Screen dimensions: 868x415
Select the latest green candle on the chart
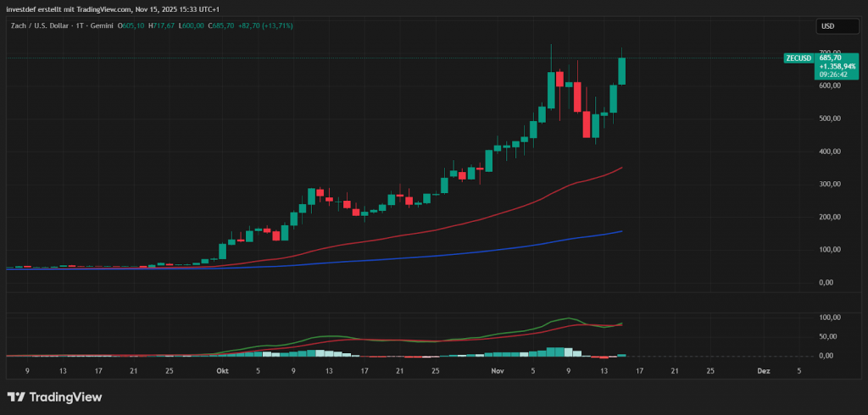(x=621, y=71)
